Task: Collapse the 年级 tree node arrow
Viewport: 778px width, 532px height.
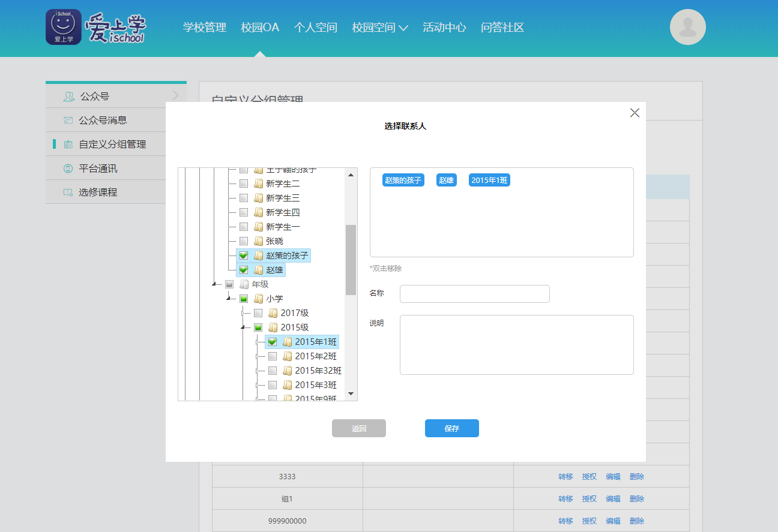Action: click(215, 285)
